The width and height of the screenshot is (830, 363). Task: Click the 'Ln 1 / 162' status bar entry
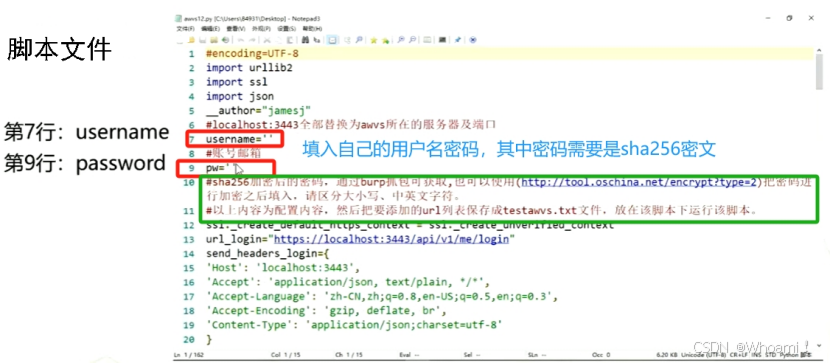(x=190, y=355)
